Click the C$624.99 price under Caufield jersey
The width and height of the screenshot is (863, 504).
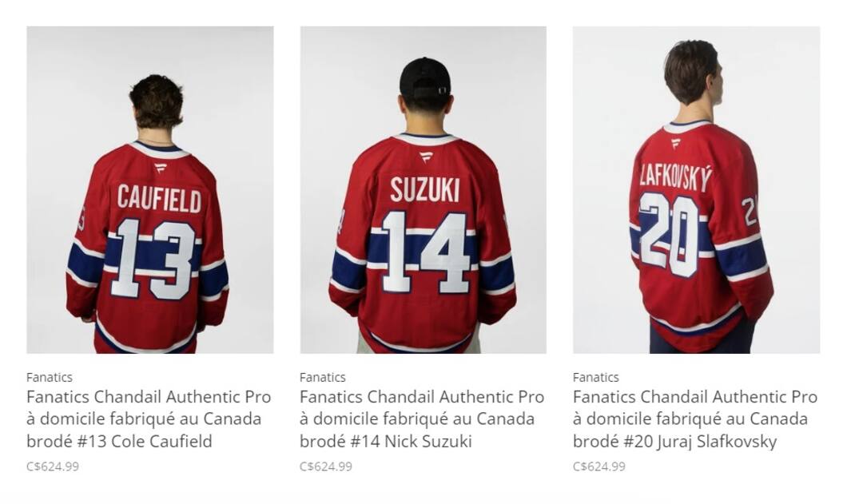(53, 466)
